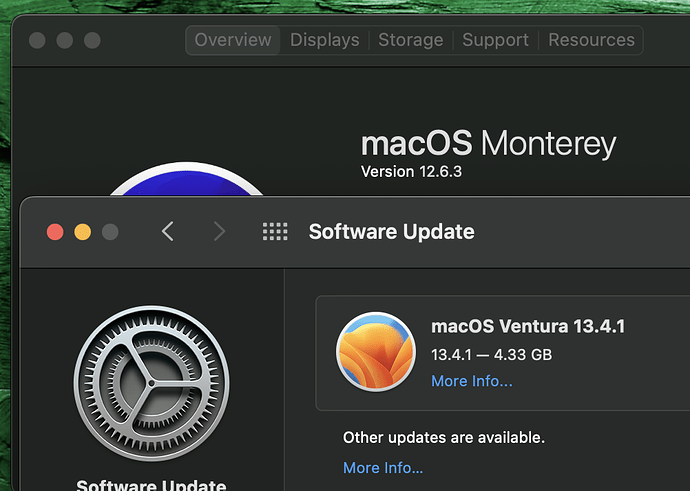Switch to the Overview tab in About This Mac

point(233,40)
